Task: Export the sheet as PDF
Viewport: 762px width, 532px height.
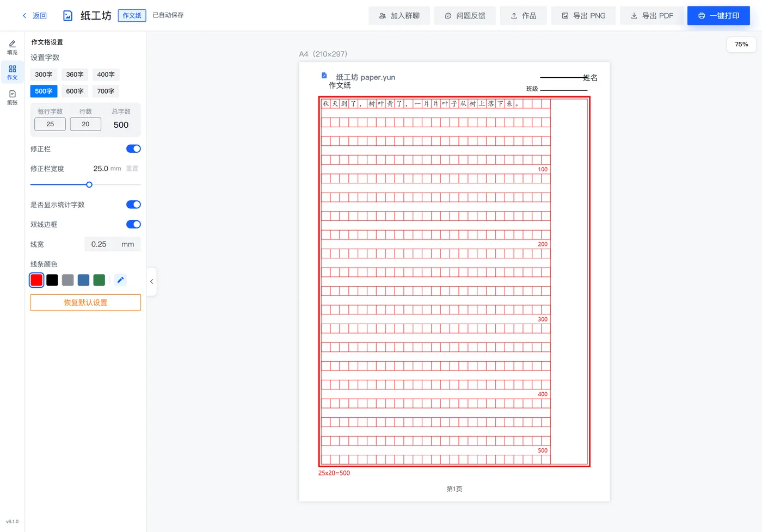Action: click(652, 16)
